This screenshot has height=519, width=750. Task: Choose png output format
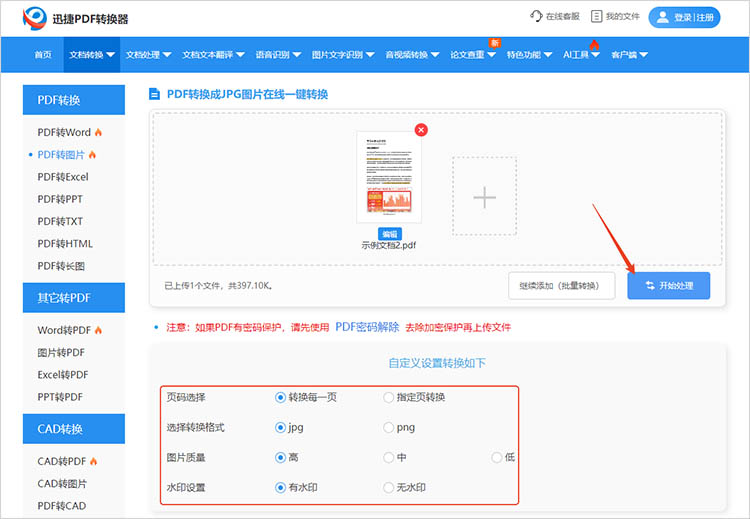click(388, 427)
